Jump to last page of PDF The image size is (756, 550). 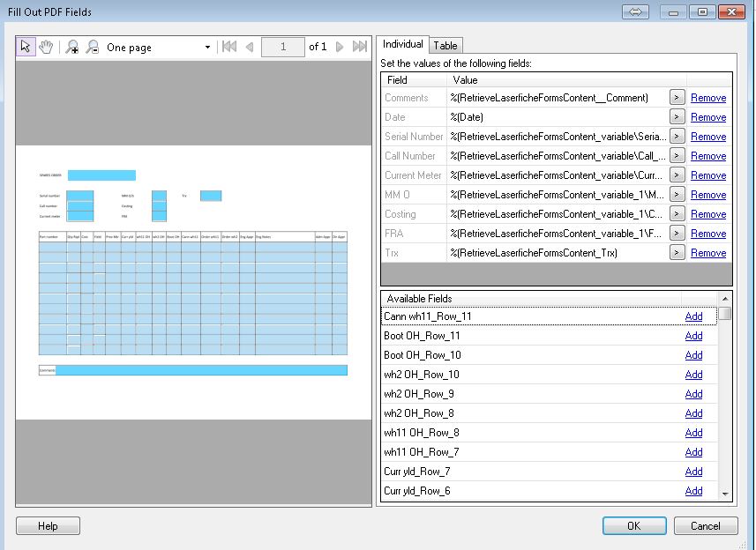coord(359,47)
